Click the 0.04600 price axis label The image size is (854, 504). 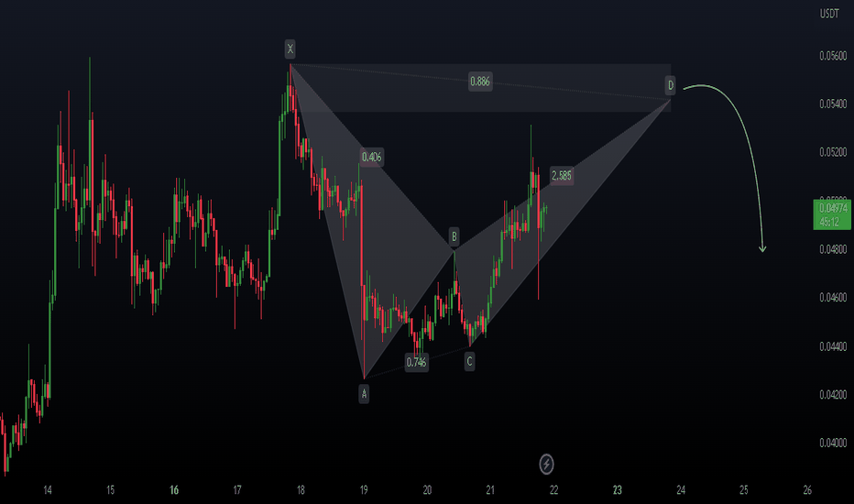[833, 298]
